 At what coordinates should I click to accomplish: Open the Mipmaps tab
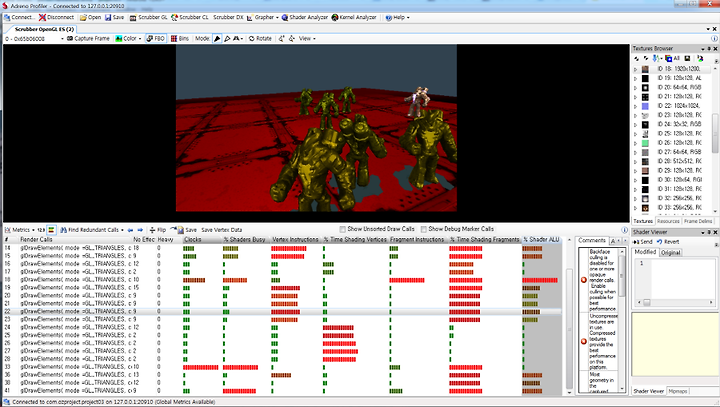coord(678,391)
